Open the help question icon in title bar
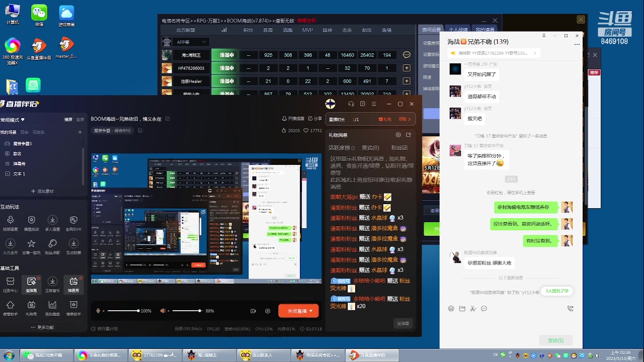The height and width of the screenshot is (362, 644). click(x=362, y=104)
